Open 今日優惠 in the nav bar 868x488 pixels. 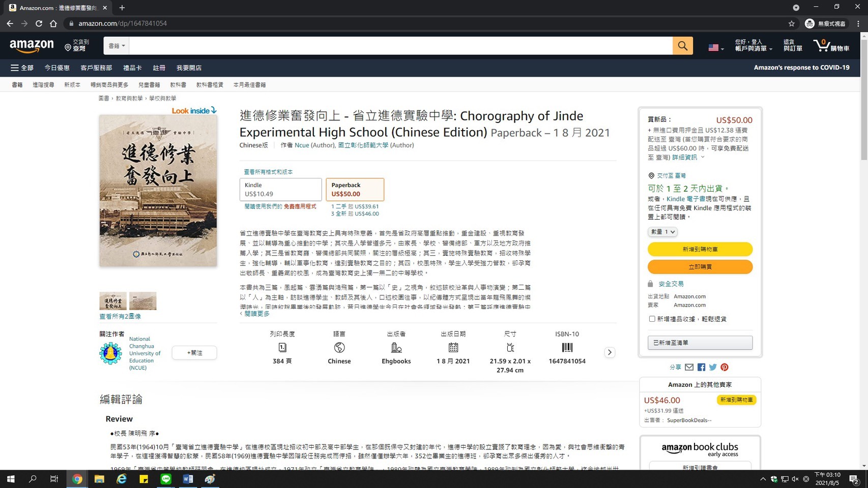[57, 68]
